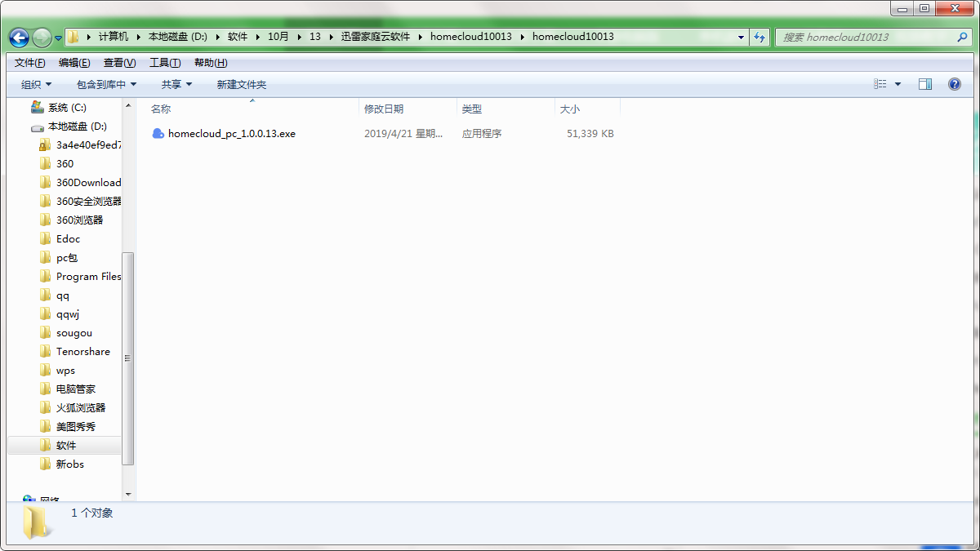Select the qq folder in the sidebar
Screen dimensions: 980x551
[x=63, y=295]
